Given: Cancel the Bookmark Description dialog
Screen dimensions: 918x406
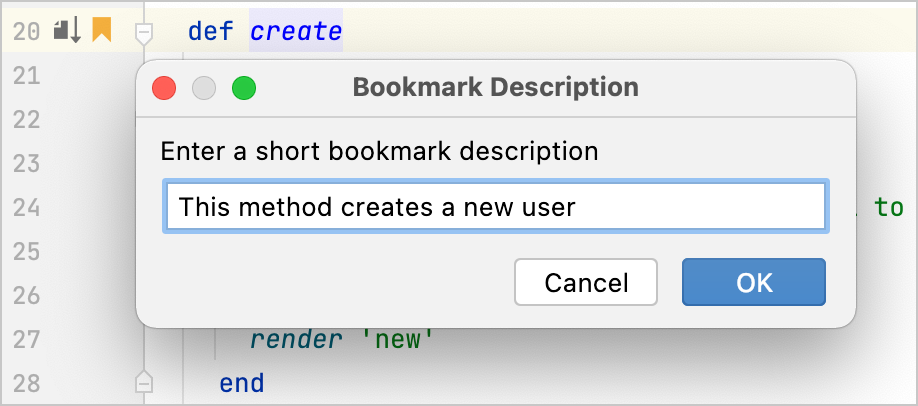Looking at the screenshot, I should [x=586, y=282].
